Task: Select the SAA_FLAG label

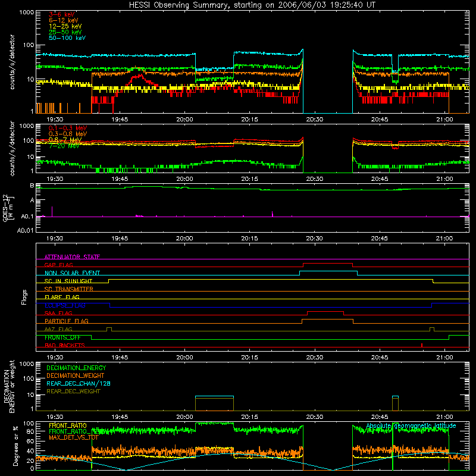Action: pos(58,313)
